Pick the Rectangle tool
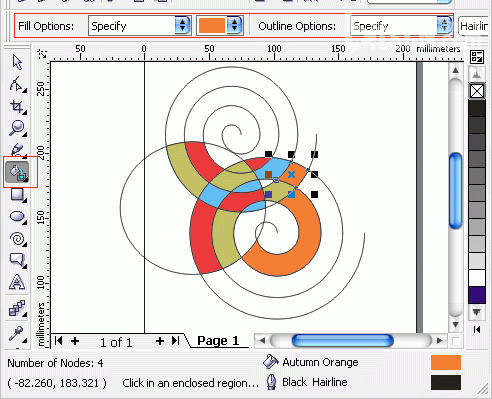The image size is (492, 399). pyautogui.click(x=18, y=194)
